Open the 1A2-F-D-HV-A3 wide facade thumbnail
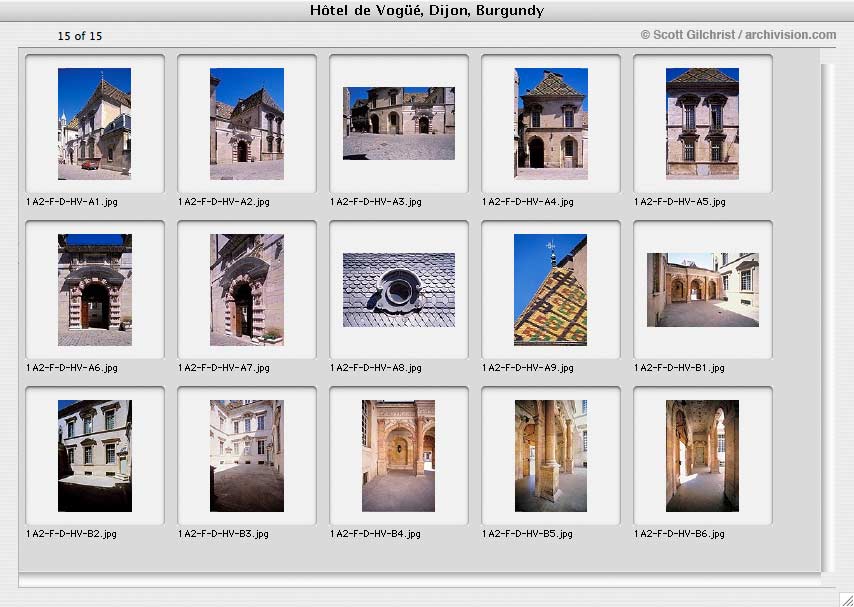The width and height of the screenshot is (854, 607). coord(399,124)
